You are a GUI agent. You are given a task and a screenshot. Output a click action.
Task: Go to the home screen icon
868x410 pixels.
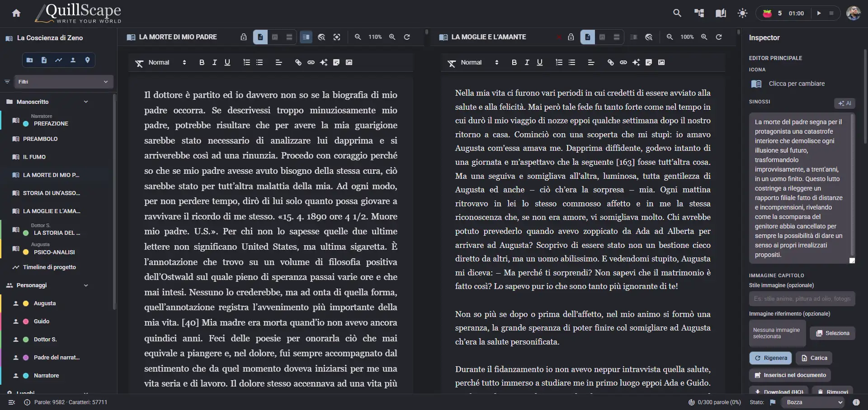pos(16,13)
